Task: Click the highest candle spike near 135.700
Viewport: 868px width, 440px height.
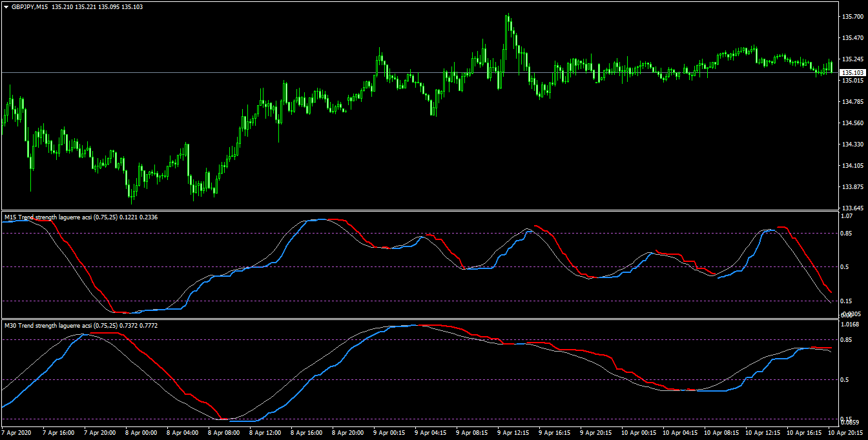Action: [x=508, y=15]
